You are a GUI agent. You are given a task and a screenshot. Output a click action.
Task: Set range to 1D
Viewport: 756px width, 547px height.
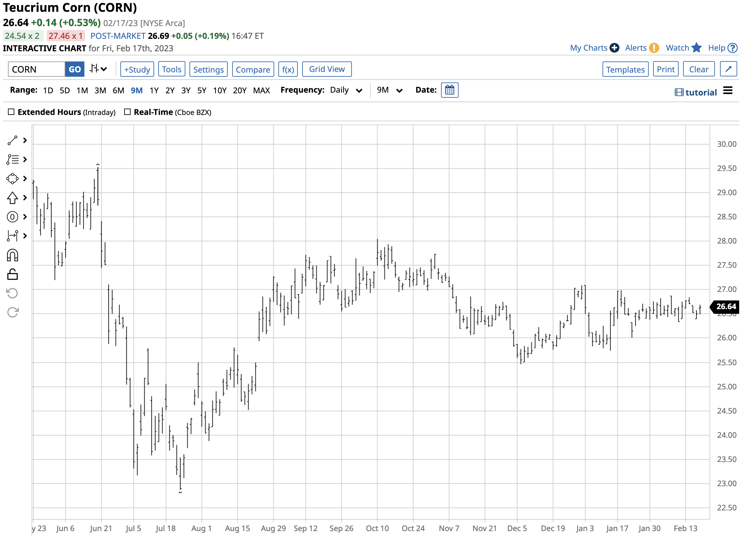[48, 91]
